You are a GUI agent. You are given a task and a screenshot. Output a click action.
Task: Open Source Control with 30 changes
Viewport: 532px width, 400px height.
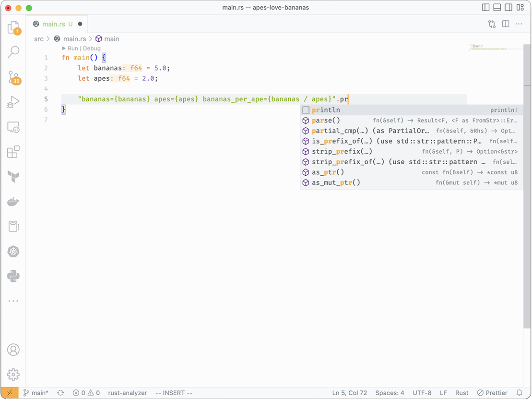click(x=13, y=77)
